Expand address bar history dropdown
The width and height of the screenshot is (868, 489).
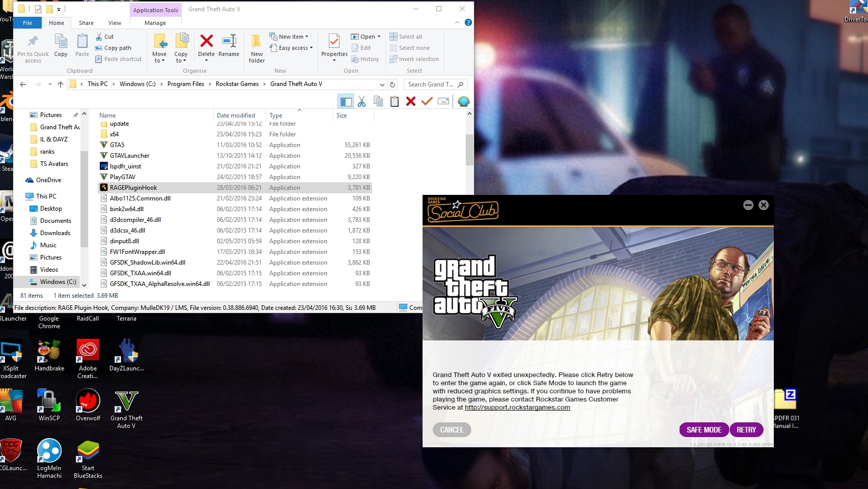[382, 84]
